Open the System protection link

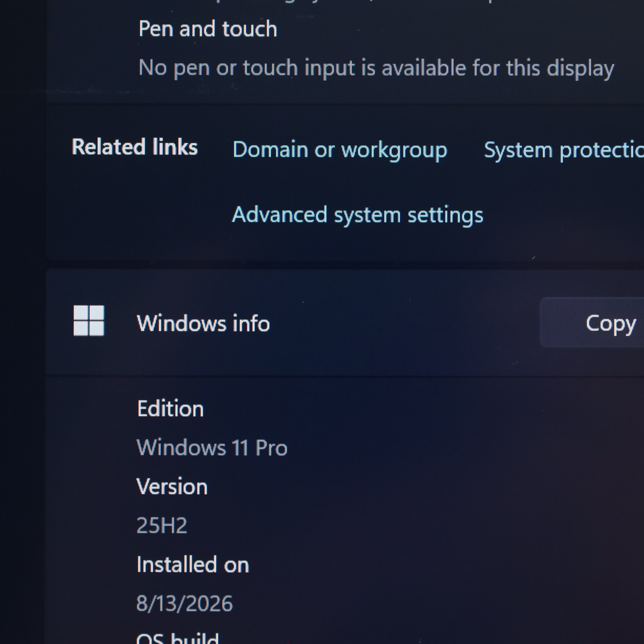[x=564, y=150]
